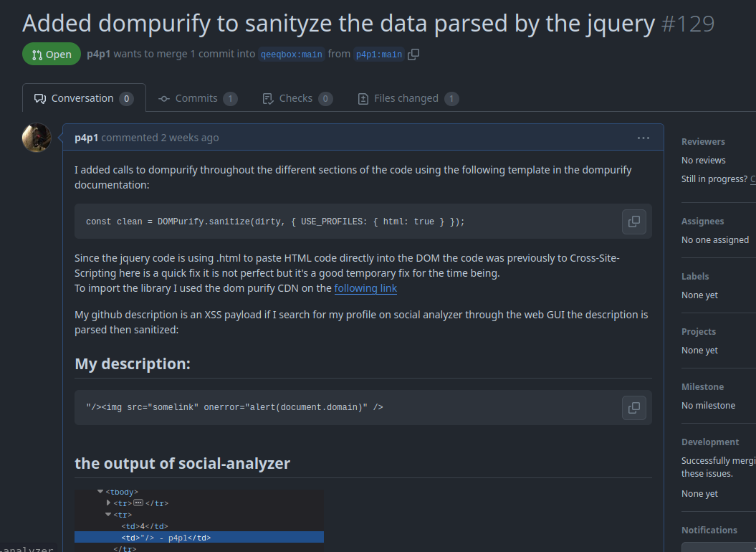
Task: Click the Files changed diff icon
Action: tap(363, 99)
